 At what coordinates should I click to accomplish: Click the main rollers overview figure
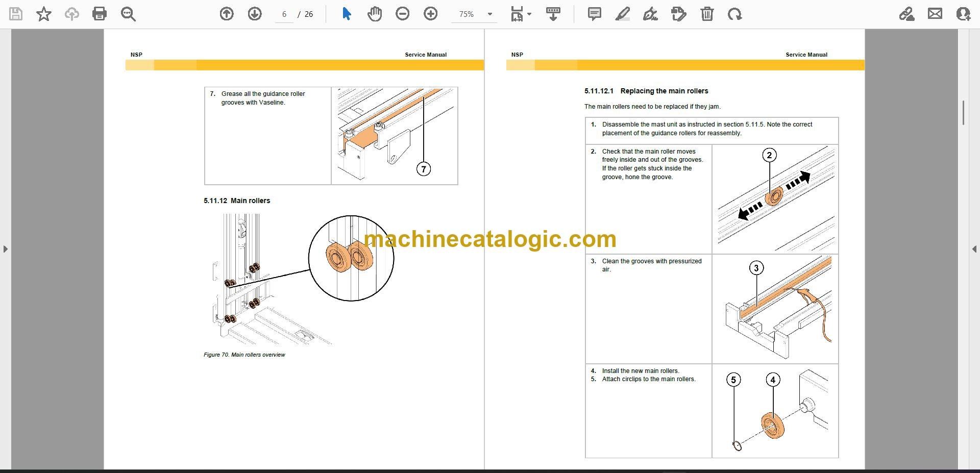[302, 279]
